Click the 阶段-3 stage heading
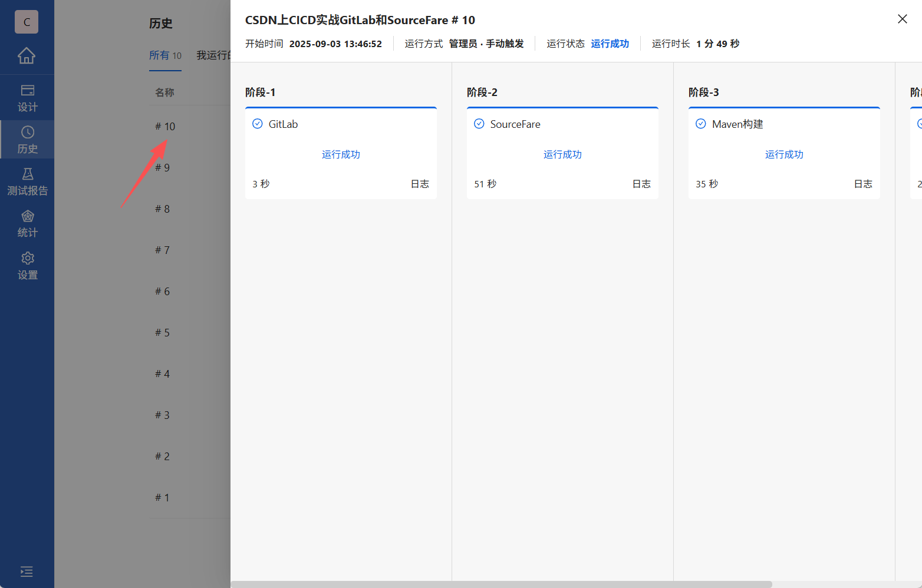Screen dimensions: 922x588 click(703, 93)
